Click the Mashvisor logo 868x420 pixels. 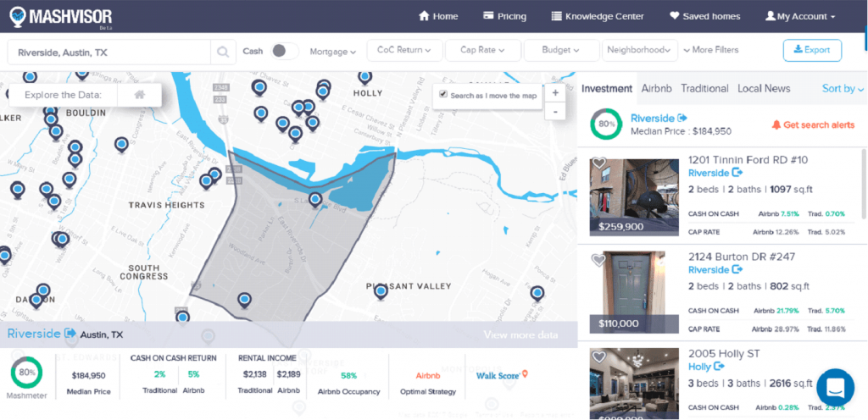coord(58,16)
